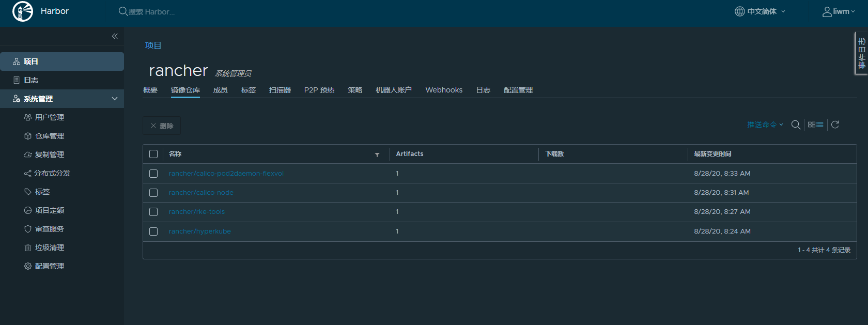Click the 日志 sidebar icon
The height and width of the screenshot is (325, 868).
coord(17,80)
